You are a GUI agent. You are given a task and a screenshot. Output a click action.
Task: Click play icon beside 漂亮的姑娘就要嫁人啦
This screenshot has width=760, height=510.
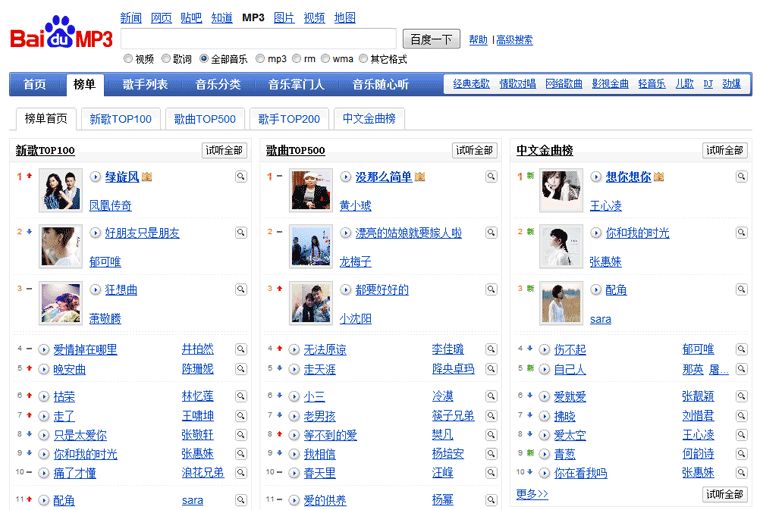(x=346, y=233)
